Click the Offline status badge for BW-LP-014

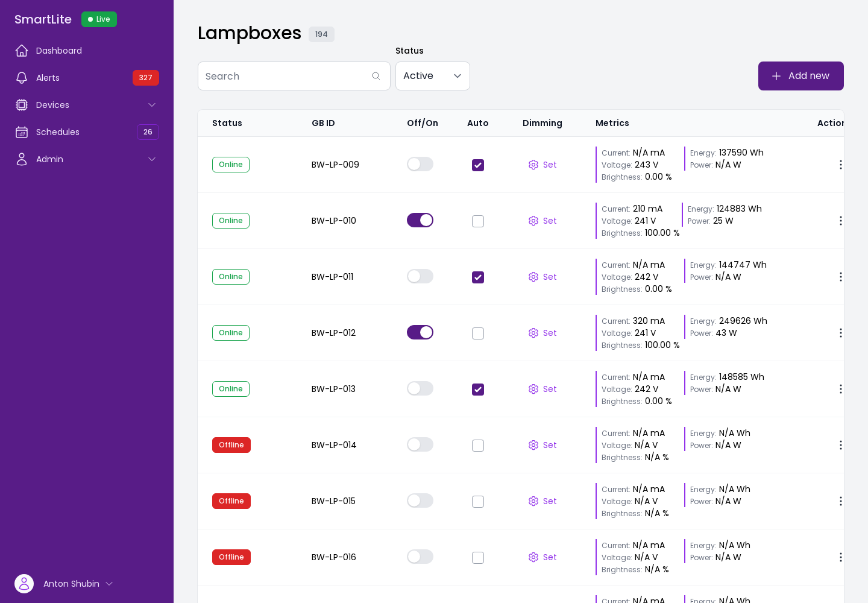click(x=231, y=445)
